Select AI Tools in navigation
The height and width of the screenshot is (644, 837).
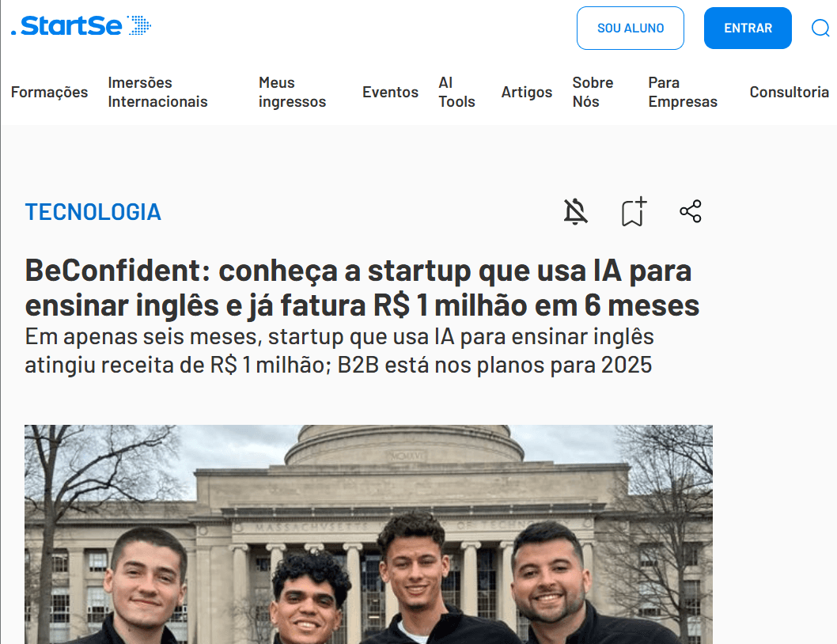point(456,93)
